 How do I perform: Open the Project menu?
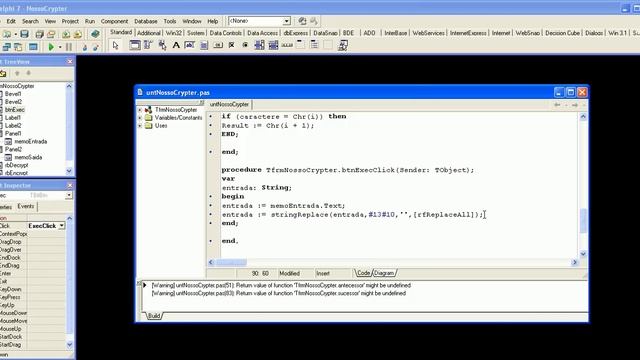click(70, 21)
